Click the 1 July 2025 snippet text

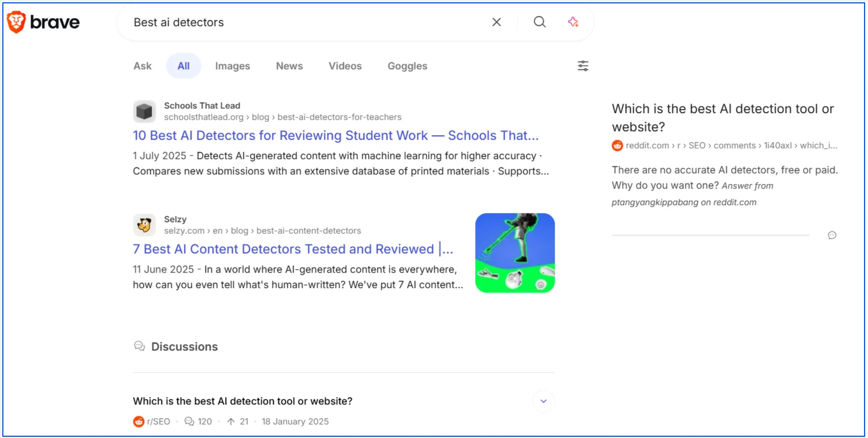(x=341, y=164)
